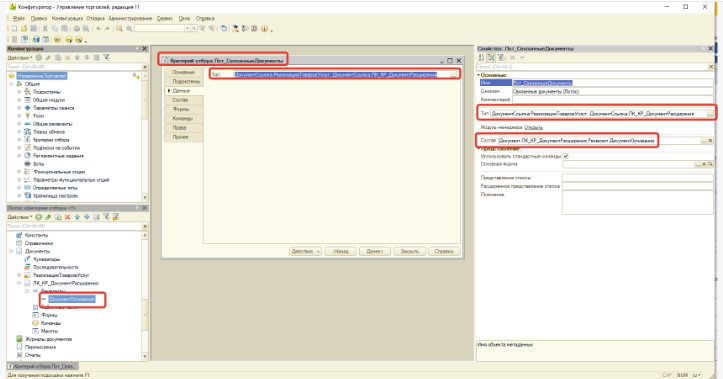
Task: Click the blue move-up arrow in lower tree toolbar
Action: pyautogui.click(x=77, y=217)
